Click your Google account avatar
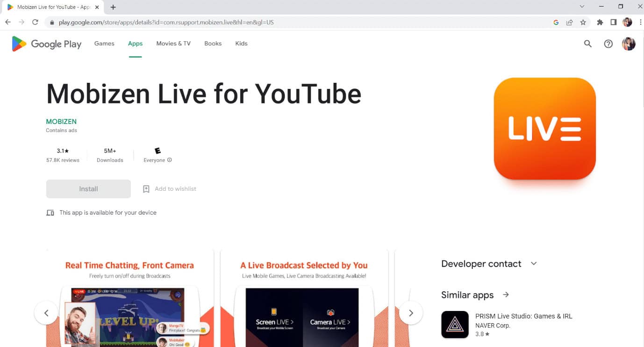The height and width of the screenshot is (347, 644). click(x=629, y=43)
